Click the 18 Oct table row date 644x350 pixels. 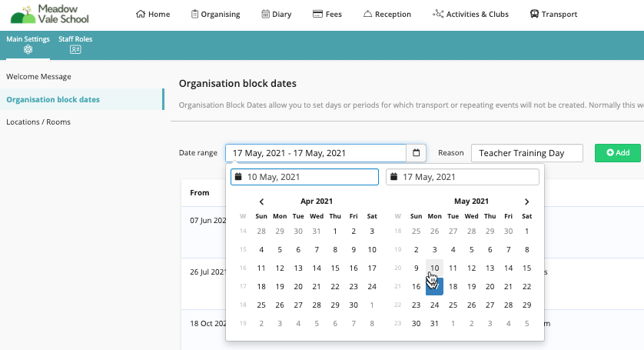tap(207, 323)
